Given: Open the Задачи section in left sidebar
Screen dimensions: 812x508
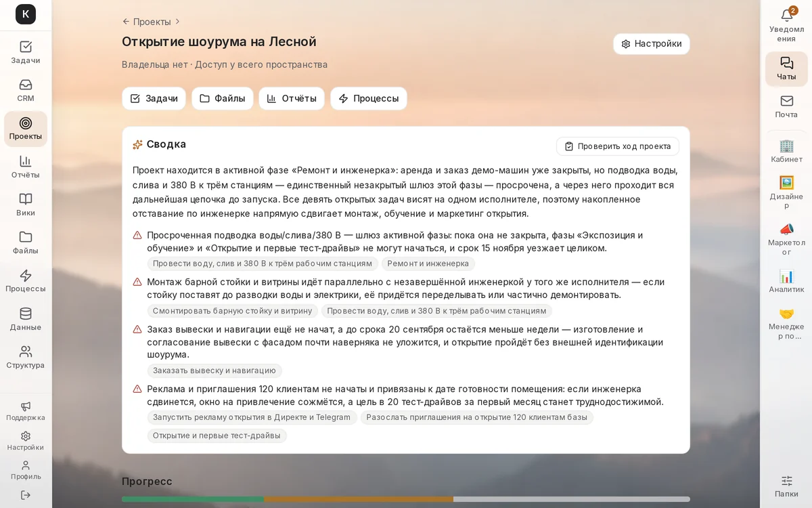Looking at the screenshot, I should [x=26, y=53].
